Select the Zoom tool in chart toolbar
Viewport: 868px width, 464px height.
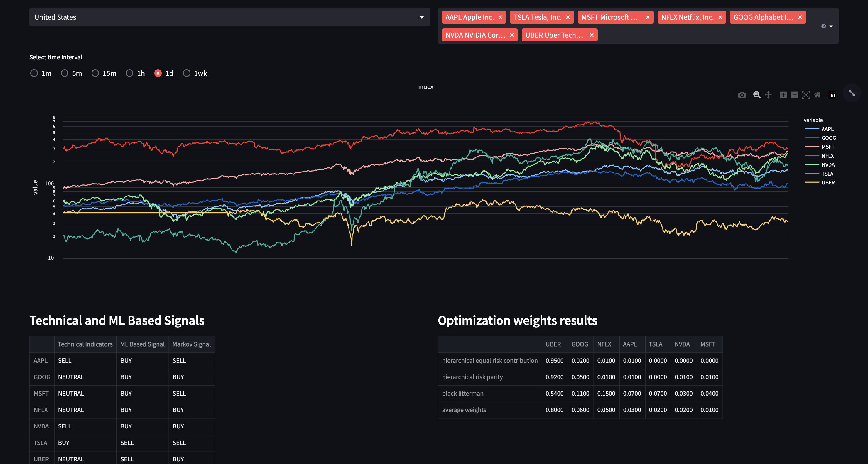756,95
